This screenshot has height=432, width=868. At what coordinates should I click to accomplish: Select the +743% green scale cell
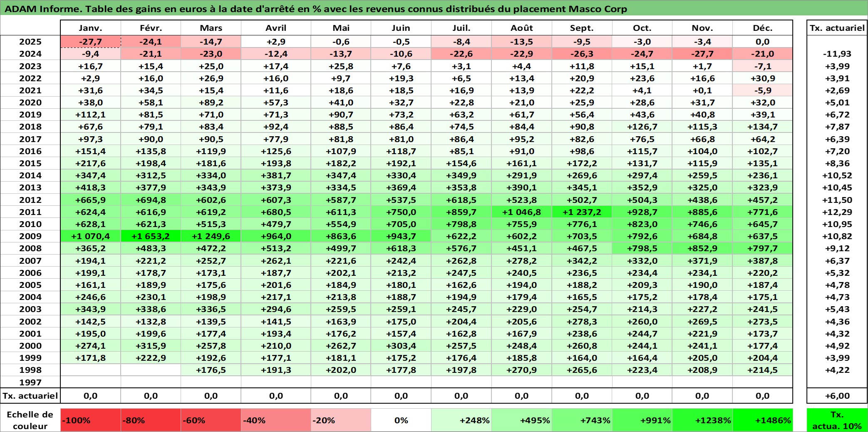pyautogui.click(x=582, y=420)
